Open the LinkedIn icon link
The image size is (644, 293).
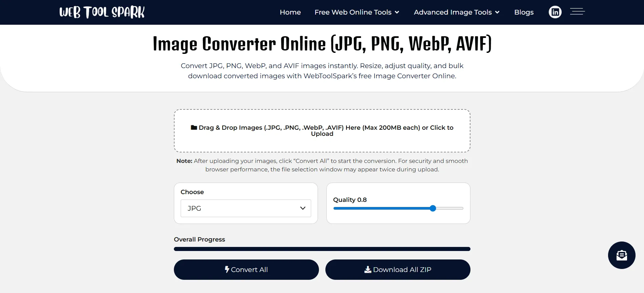(555, 12)
